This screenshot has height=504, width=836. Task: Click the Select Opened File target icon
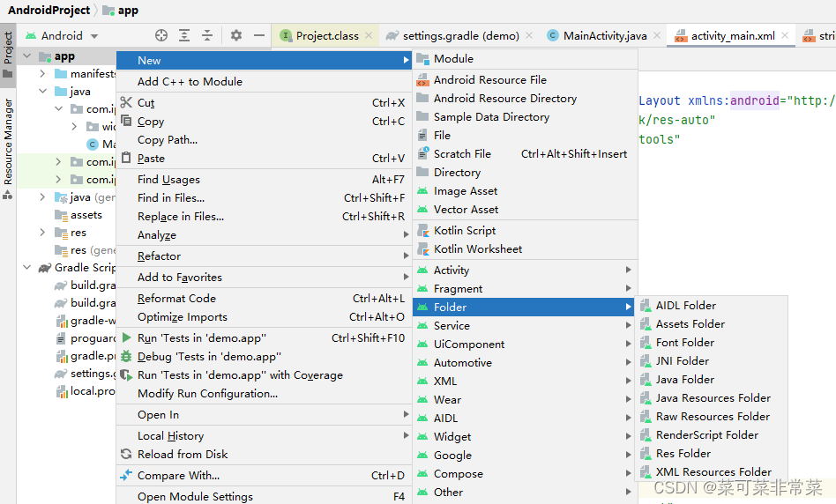161,36
